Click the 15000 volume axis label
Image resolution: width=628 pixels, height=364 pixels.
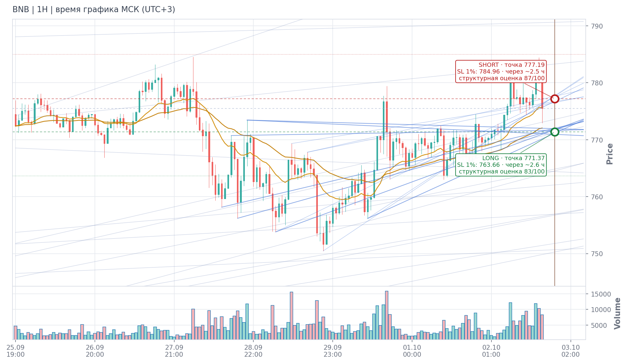[601, 294]
